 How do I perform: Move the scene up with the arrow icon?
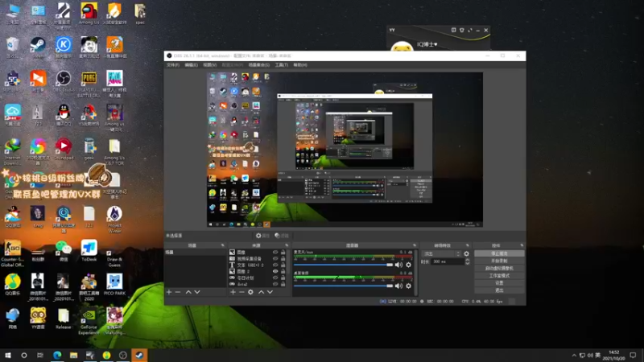pos(188,292)
